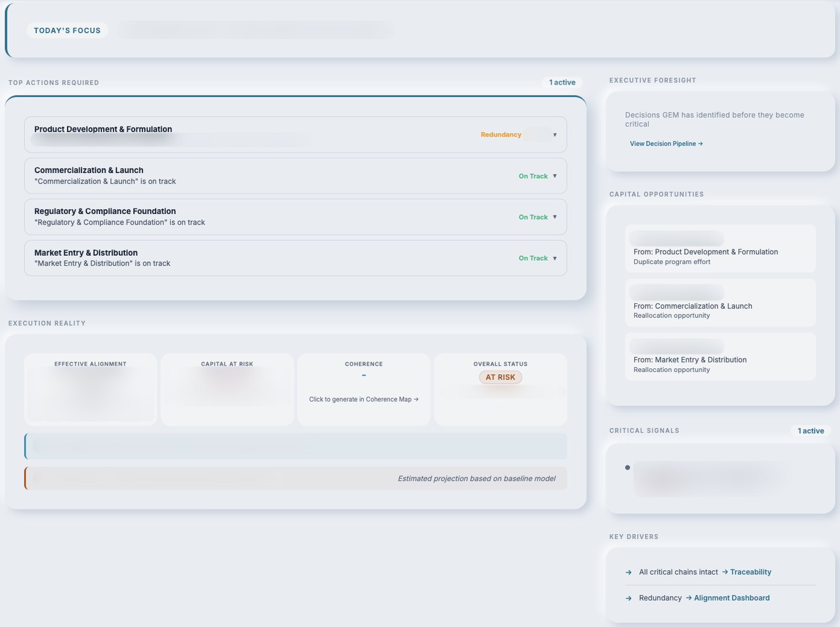Click the 'All critical chains intact' driver text
840x627 pixels.
[678, 572]
